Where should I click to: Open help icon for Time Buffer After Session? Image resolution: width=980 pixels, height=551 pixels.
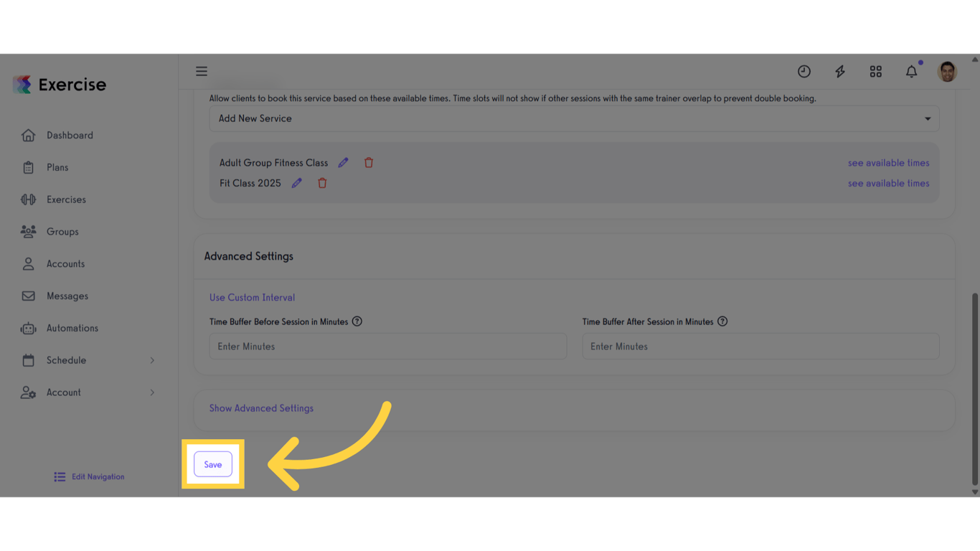tap(722, 321)
